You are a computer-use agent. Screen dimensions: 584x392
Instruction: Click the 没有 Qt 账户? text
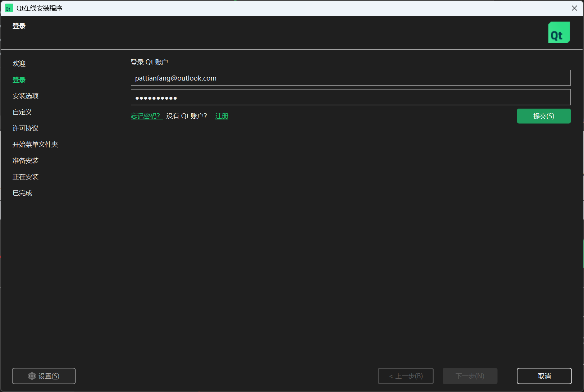click(x=187, y=116)
